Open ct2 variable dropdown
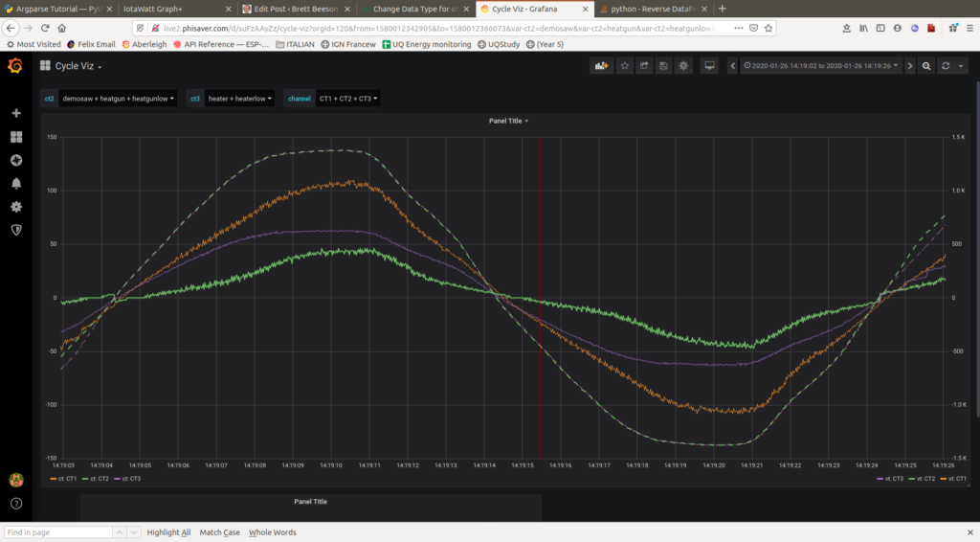 click(118, 99)
